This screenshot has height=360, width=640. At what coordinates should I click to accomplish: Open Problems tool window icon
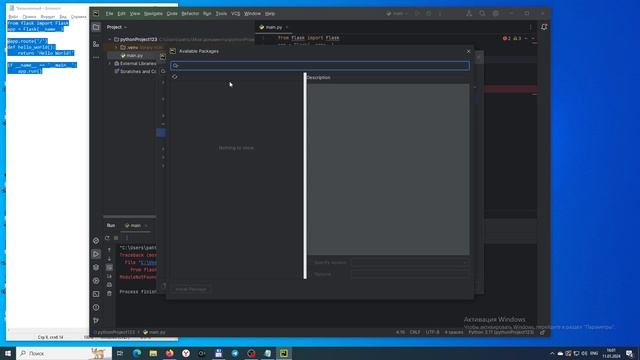pos(96,307)
